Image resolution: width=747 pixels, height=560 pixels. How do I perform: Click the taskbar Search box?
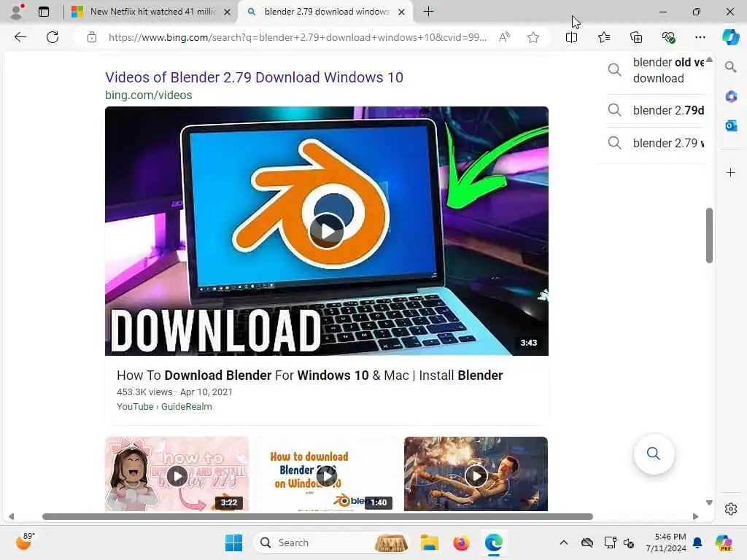(332, 542)
